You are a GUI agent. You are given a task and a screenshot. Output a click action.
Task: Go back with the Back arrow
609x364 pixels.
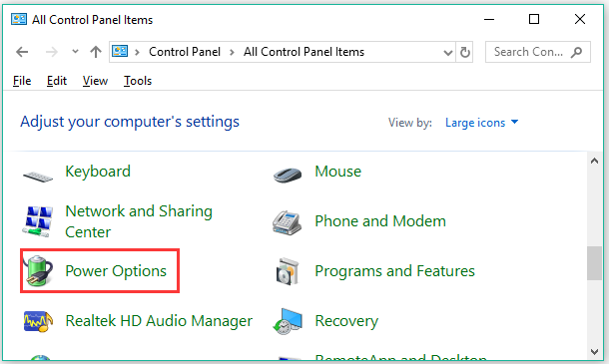pos(22,52)
